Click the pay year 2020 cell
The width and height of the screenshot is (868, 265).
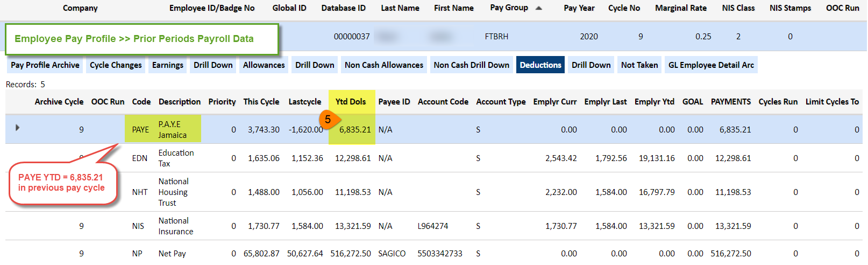tap(589, 37)
